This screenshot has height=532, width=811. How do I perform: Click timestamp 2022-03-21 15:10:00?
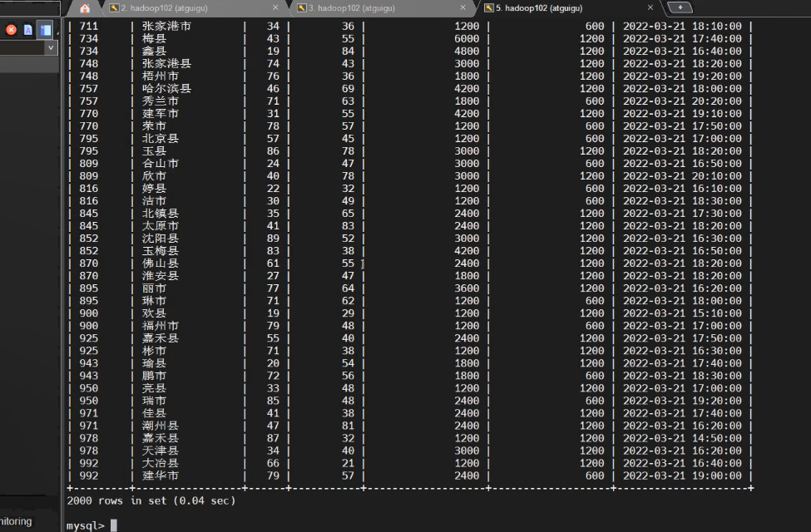coord(682,313)
